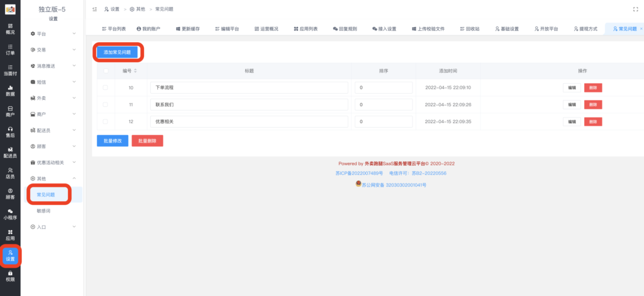This screenshot has width=644, height=296.
Task: Click the title field containing 联系我们
Action: click(248, 104)
